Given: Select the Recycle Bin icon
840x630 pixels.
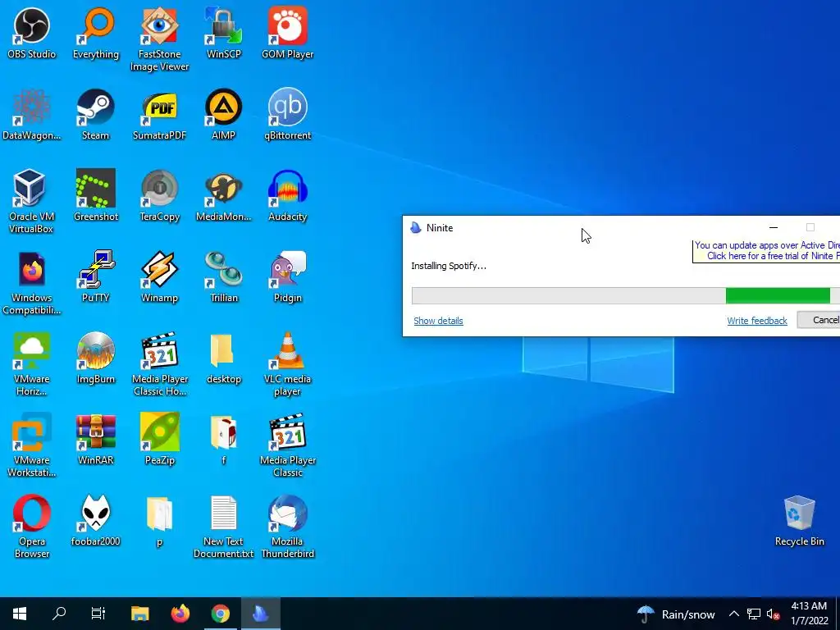Looking at the screenshot, I should (799, 521).
